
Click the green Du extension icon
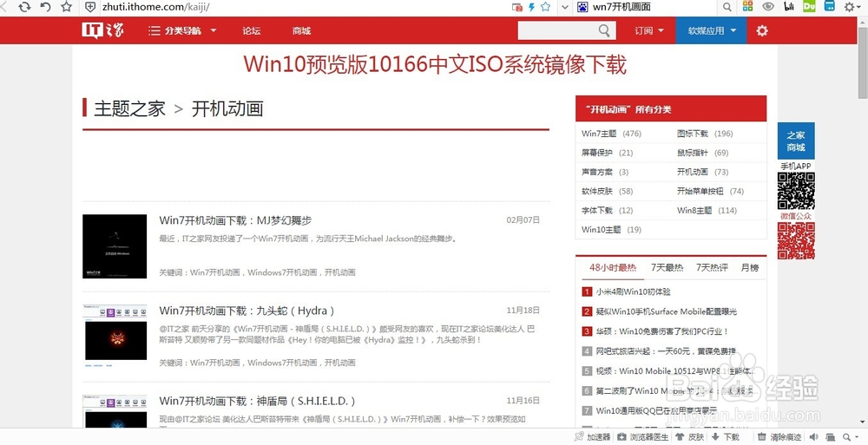point(809,7)
